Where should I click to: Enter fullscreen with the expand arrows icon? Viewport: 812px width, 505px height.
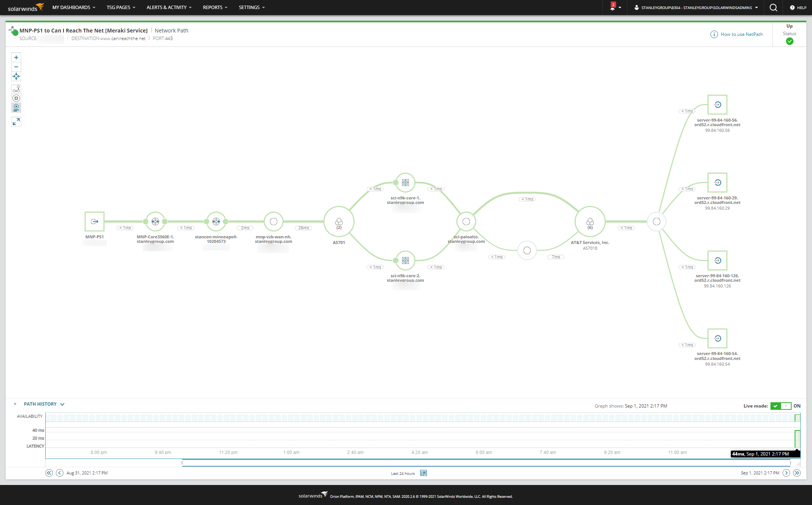[16, 122]
